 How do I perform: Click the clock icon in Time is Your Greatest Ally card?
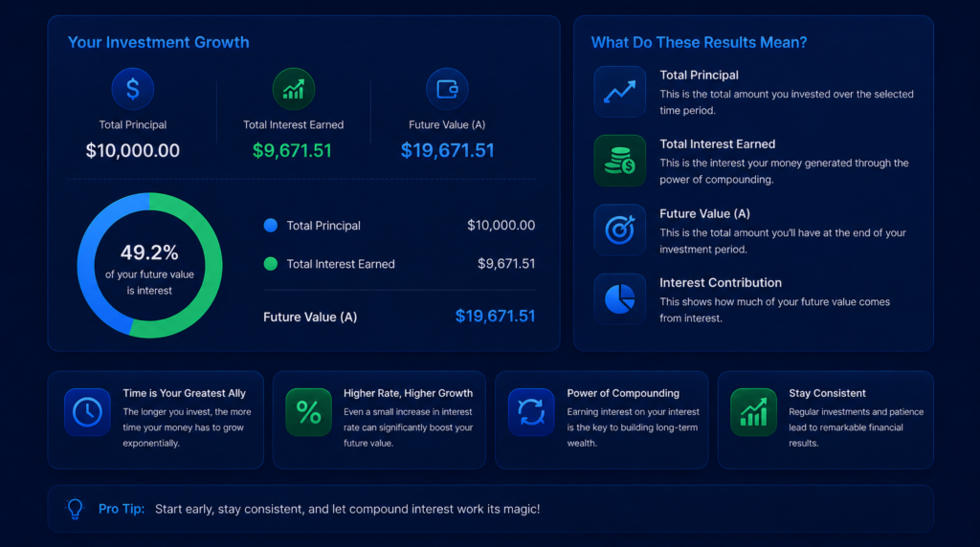[x=87, y=412]
